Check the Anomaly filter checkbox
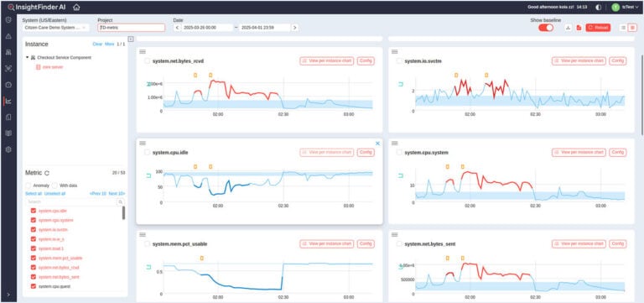Screen dimensions: 644x303 point(28,185)
